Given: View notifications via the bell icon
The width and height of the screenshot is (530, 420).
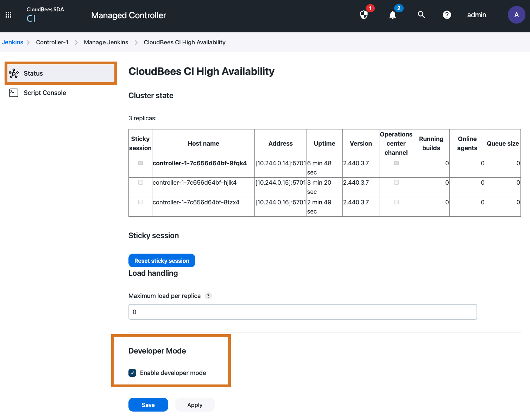Looking at the screenshot, I should click(x=393, y=15).
